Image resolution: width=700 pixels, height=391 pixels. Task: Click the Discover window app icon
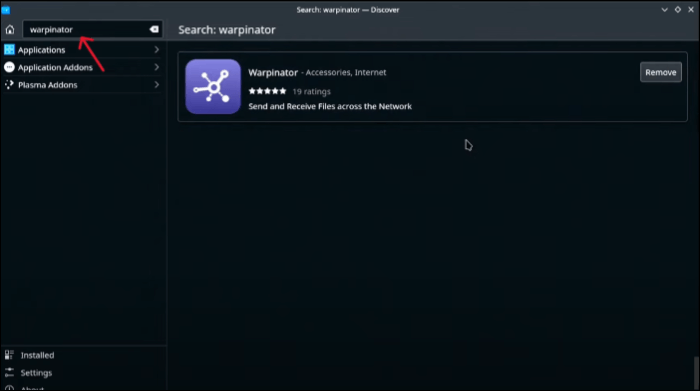coord(6,10)
